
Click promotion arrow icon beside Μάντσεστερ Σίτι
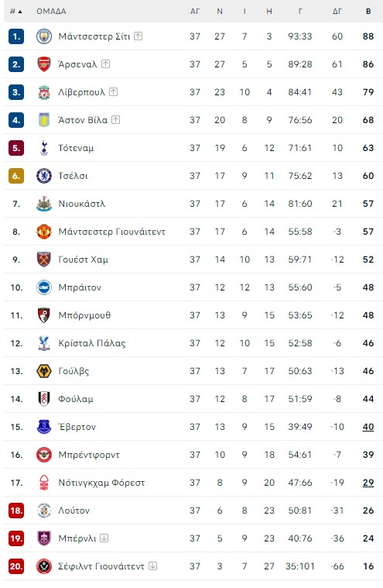tap(138, 36)
